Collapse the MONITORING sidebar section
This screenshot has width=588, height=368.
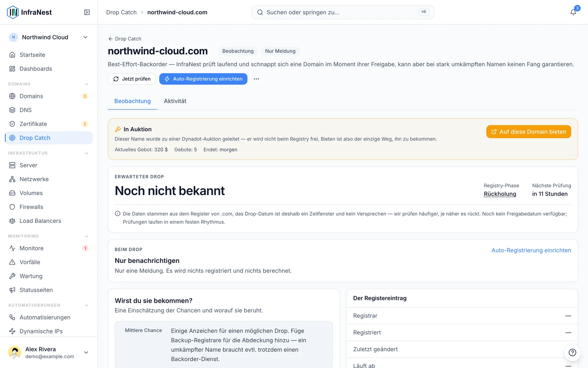point(87,236)
